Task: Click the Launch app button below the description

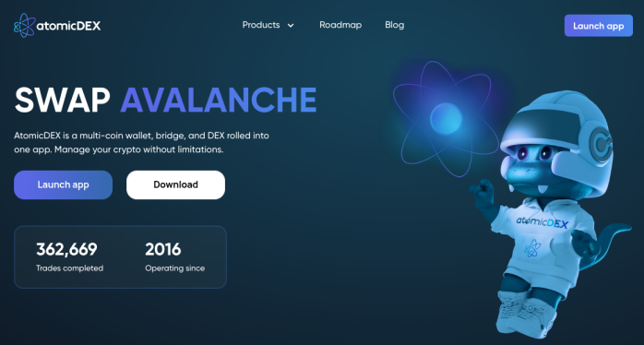Action: [x=64, y=184]
